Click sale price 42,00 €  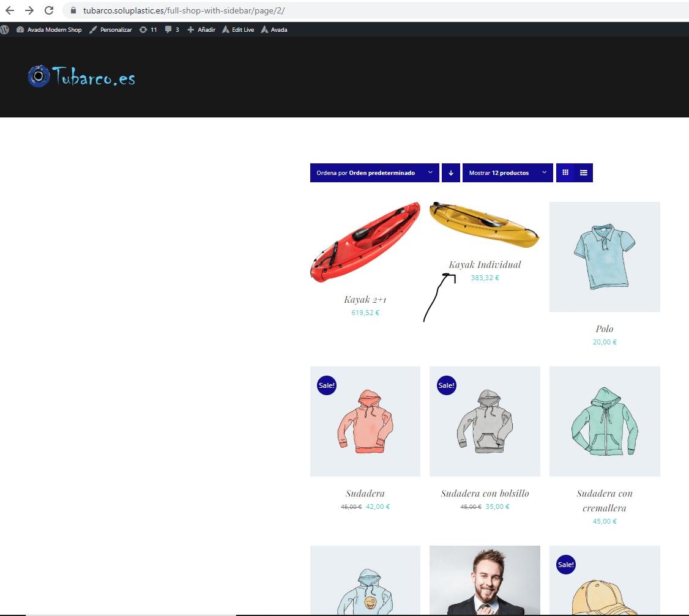[378, 507]
